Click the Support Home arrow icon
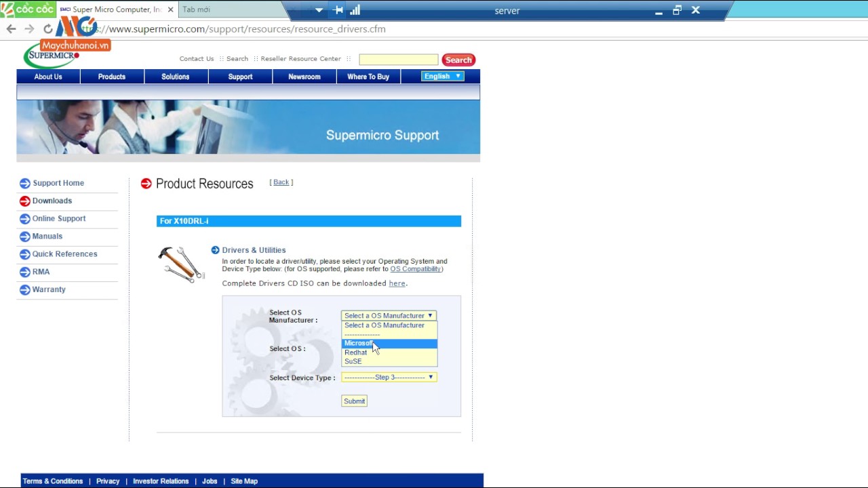This screenshot has height=488, width=868. [25, 183]
